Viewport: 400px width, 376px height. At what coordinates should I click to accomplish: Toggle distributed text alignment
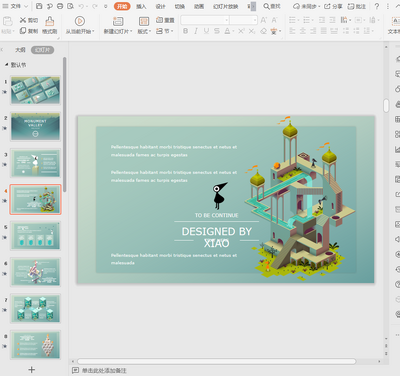coord(334,31)
